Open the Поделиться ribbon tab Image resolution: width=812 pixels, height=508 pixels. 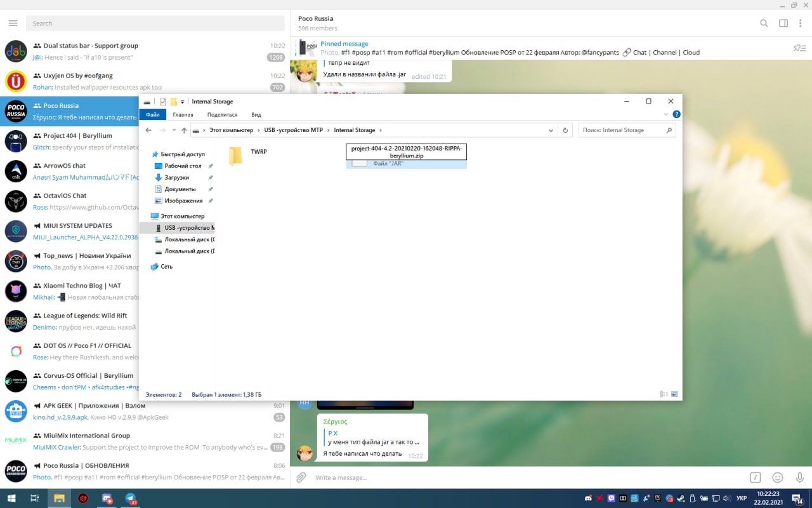pyautogui.click(x=222, y=115)
